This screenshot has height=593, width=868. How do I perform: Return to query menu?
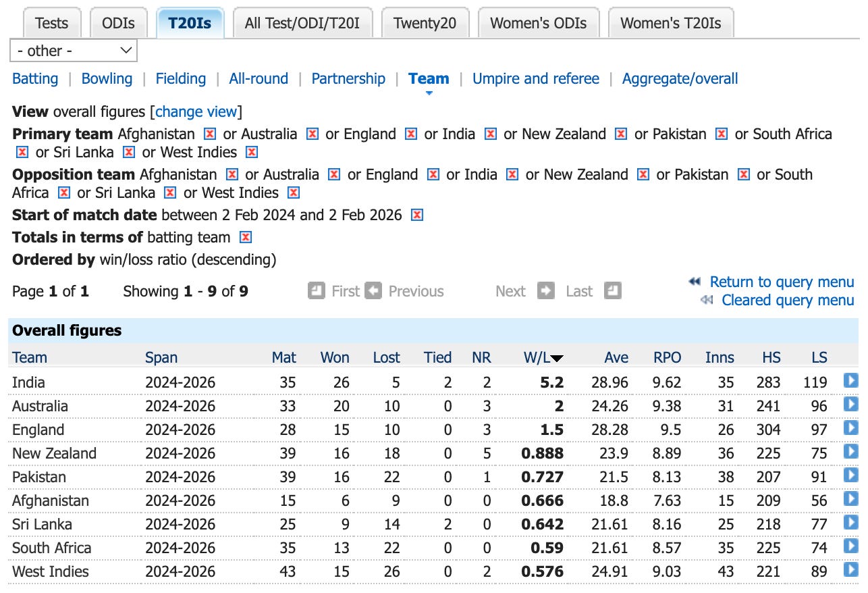pyautogui.click(x=782, y=282)
